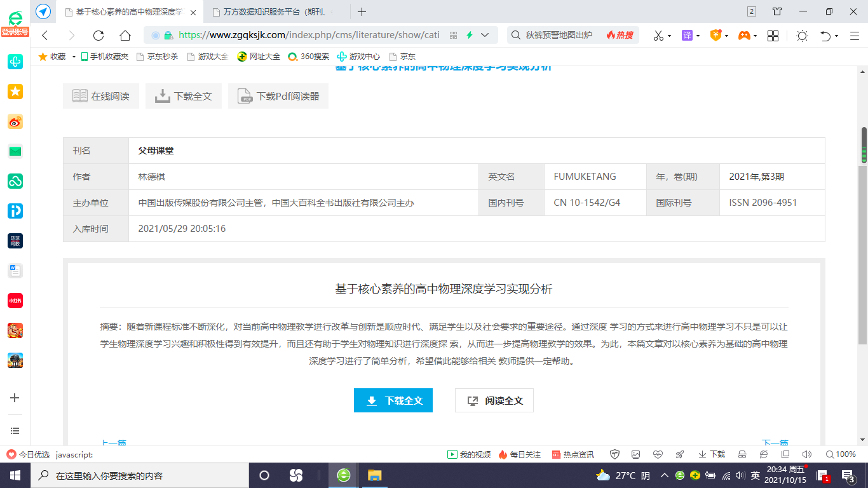Screen dimensions: 868x488
Task: Open 小红书 sidebar icon
Action: coord(15,301)
